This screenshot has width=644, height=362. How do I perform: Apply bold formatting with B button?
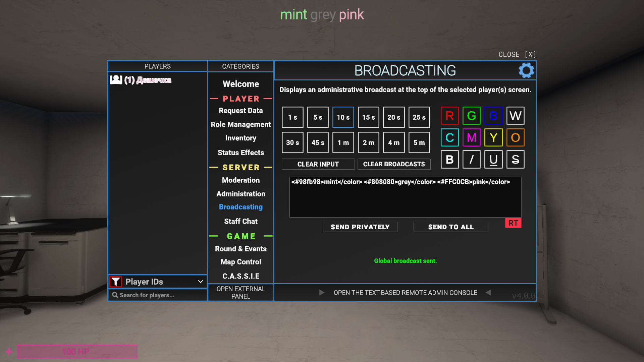[449, 160]
